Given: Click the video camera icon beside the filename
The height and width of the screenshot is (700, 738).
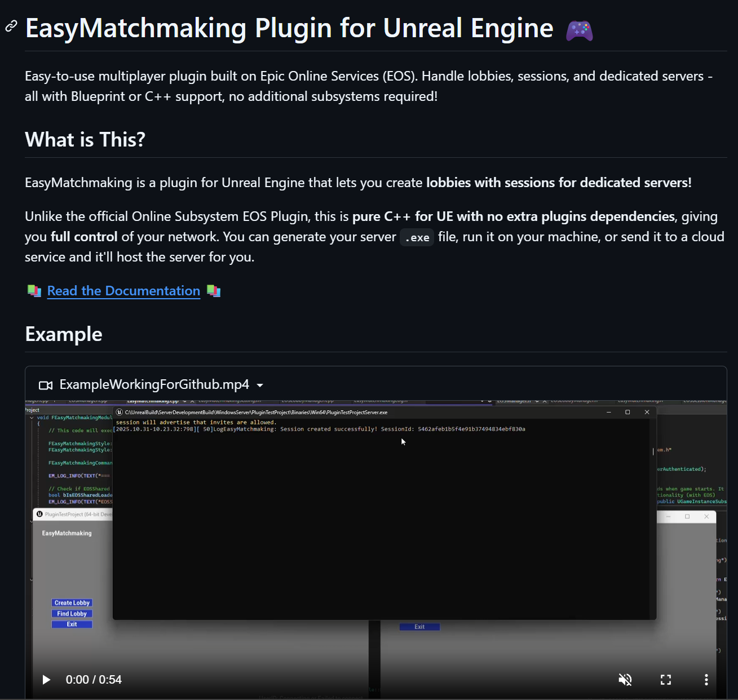Looking at the screenshot, I should click(45, 385).
